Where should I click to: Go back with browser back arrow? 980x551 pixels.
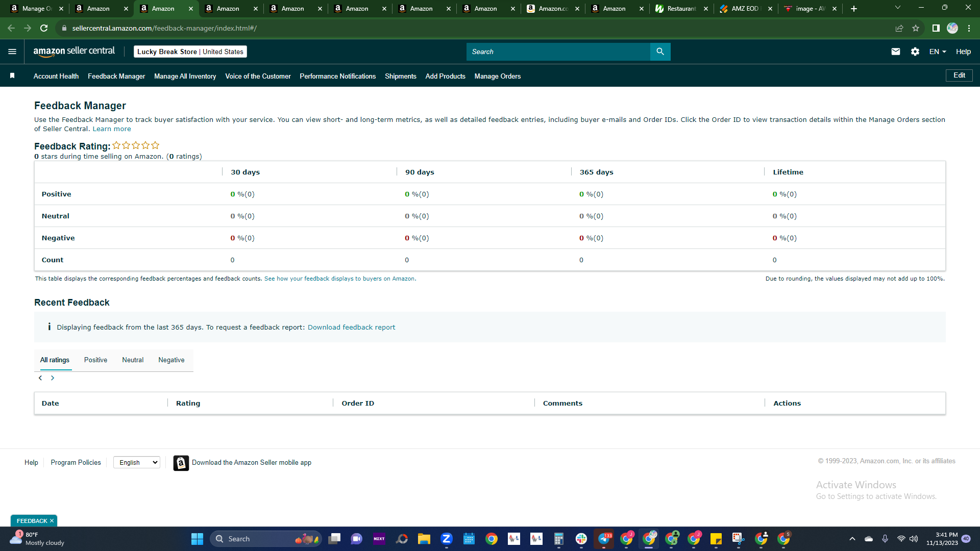click(11, 28)
